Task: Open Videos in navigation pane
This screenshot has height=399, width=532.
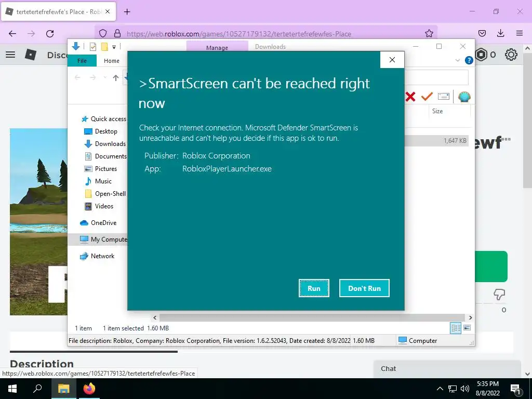Action: pyautogui.click(x=99, y=206)
